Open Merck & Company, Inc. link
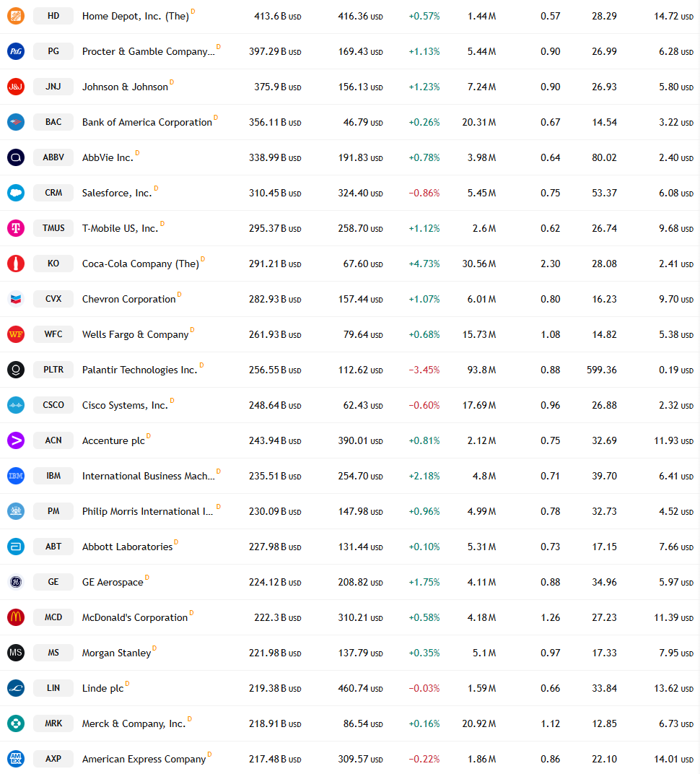This screenshot has width=700, height=774. point(134,723)
